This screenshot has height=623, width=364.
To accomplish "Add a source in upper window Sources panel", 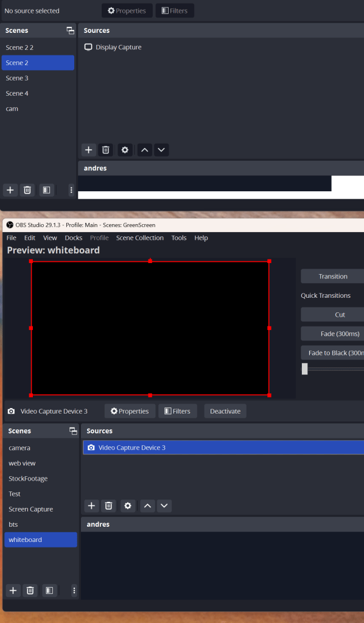I will click(88, 150).
